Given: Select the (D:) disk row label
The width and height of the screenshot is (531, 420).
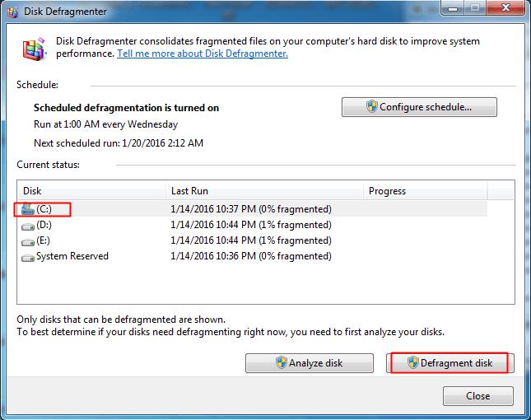Looking at the screenshot, I should pyautogui.click(x=44, y=225).
